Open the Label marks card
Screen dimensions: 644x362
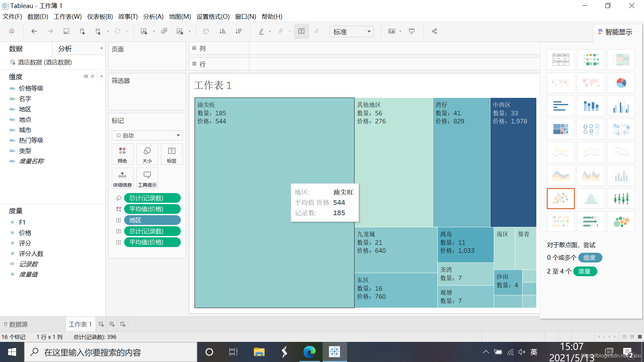(172, 154)
